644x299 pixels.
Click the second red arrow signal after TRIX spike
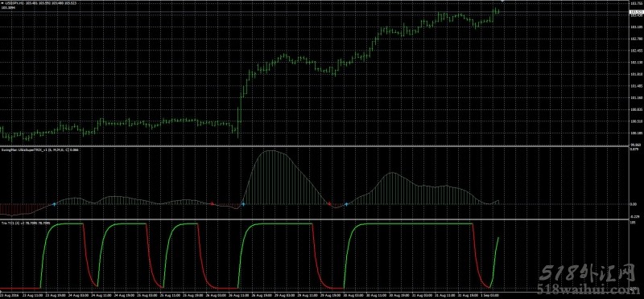329,203
